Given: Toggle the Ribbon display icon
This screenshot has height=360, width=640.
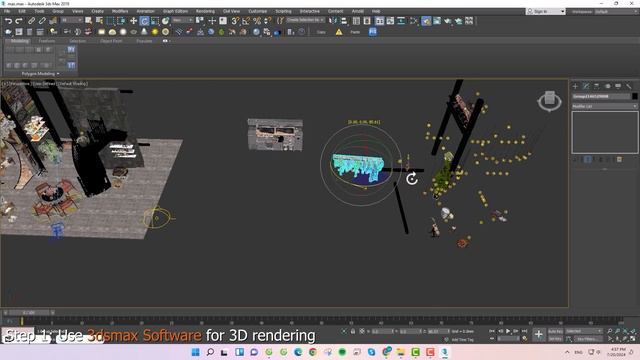Looking at the screenshot, I should coord(380,21).
